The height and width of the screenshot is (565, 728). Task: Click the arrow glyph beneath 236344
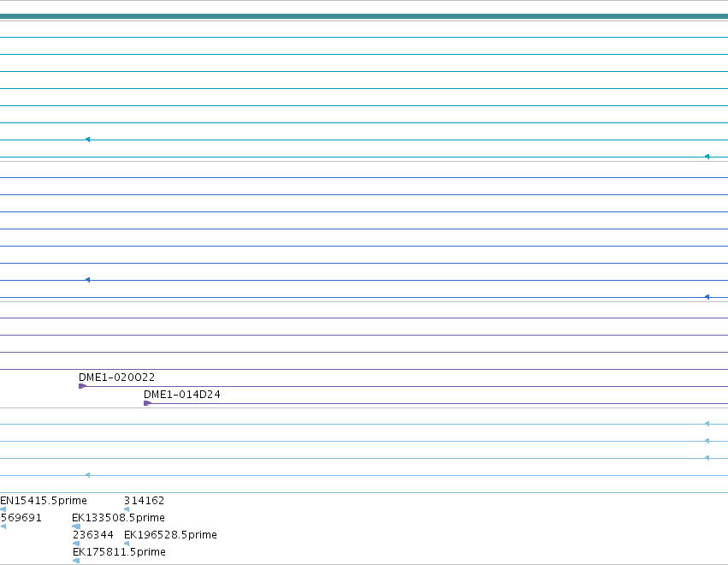pyautogui.click(x=76, y=544)
